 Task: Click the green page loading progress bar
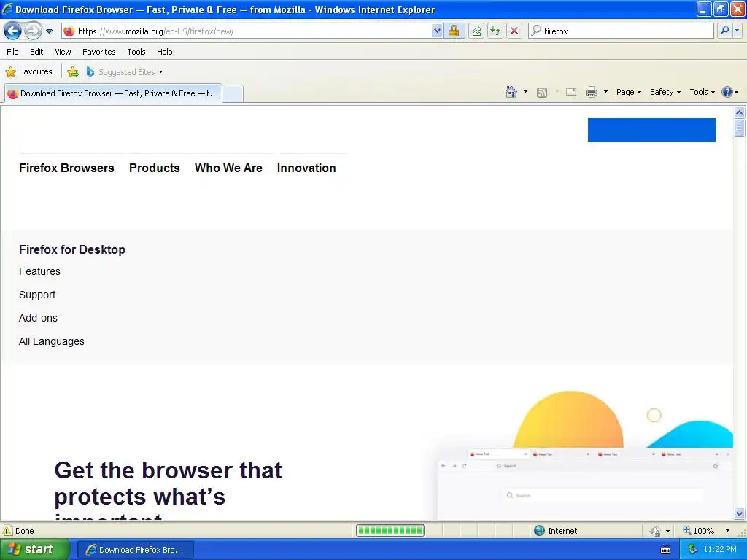coord(390,531)
